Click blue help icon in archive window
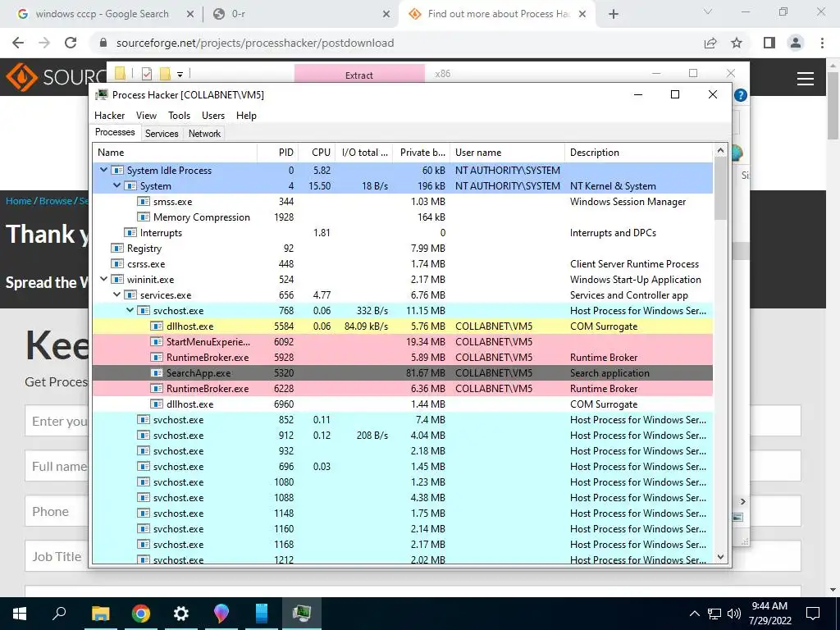 click(x=741, y=95)
